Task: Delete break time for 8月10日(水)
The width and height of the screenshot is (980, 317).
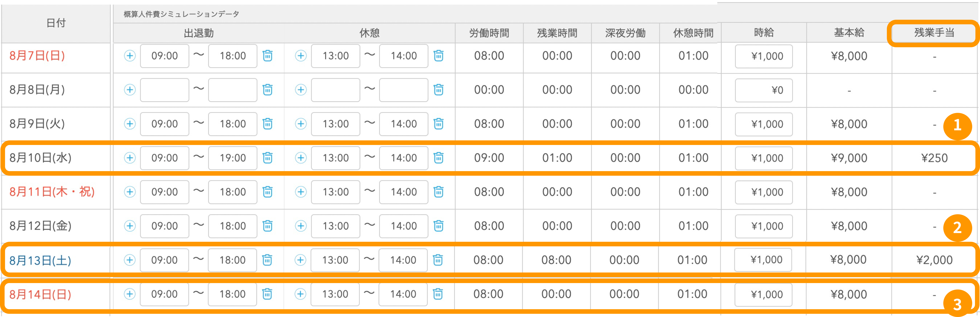Action: 438,158
